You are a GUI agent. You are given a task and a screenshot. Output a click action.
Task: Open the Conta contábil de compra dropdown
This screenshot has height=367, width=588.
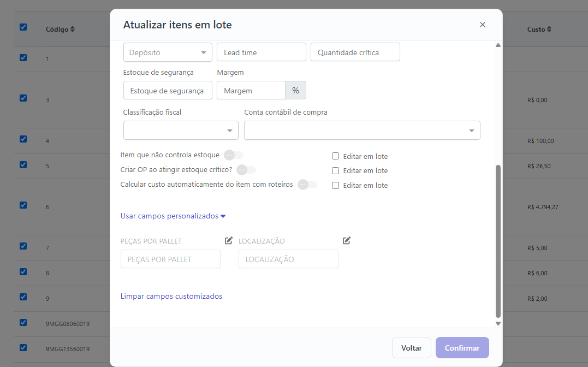click(363, 130)
